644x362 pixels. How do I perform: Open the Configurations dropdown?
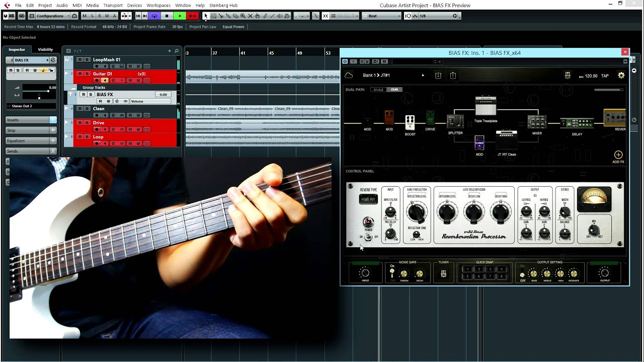pos(53,16)
